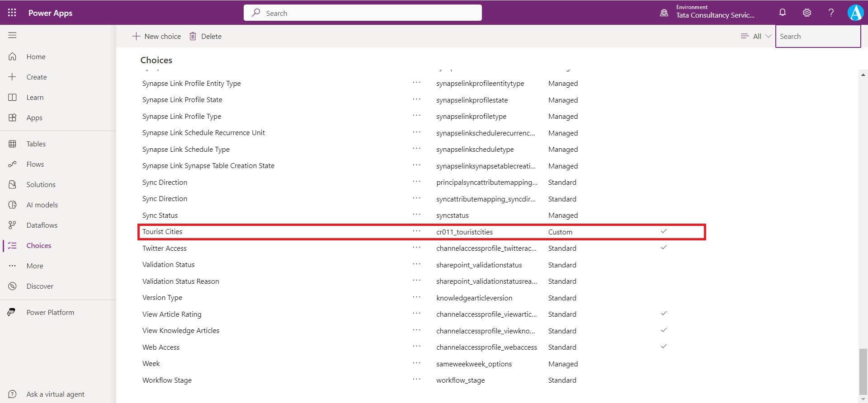Click the notifications bell icon
The width and height of the screenshot is (868, 403).
[x=783, y=13]
